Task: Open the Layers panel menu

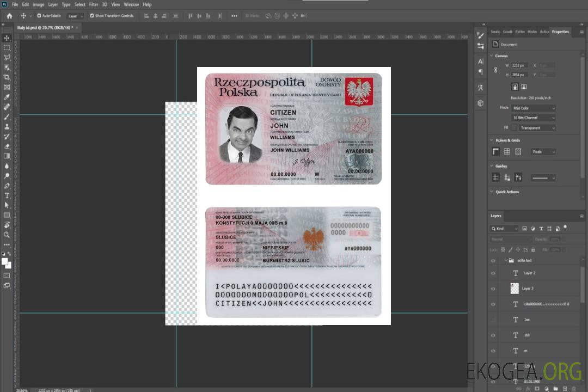Action: click(581, 216)
